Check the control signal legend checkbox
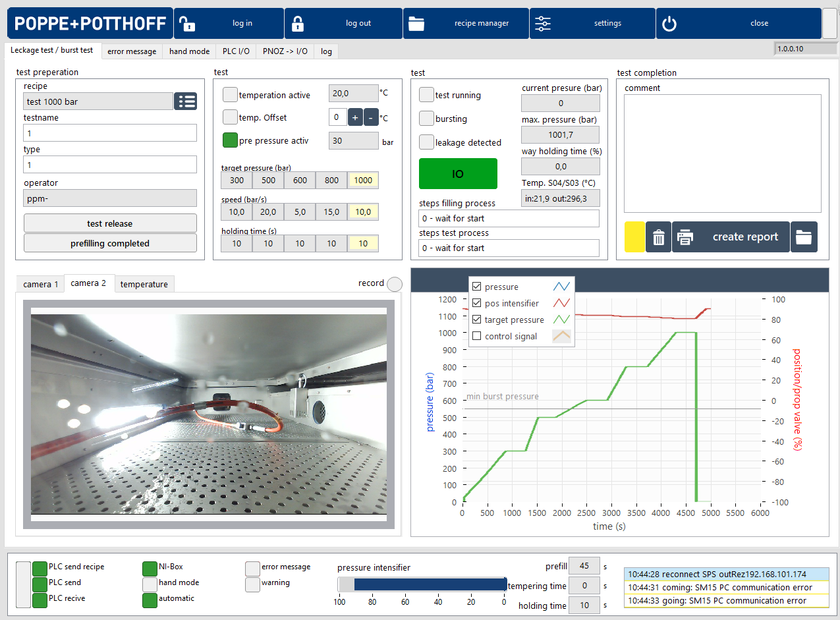This screenshot has width=840, height=620. [x=477, y=337]
